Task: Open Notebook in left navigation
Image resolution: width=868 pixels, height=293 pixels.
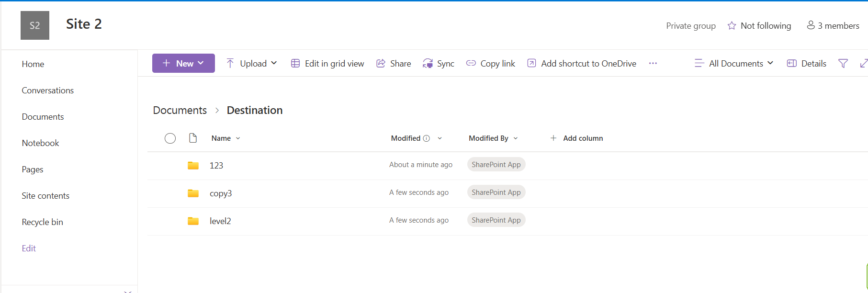Action: click(x=40, y=143)
